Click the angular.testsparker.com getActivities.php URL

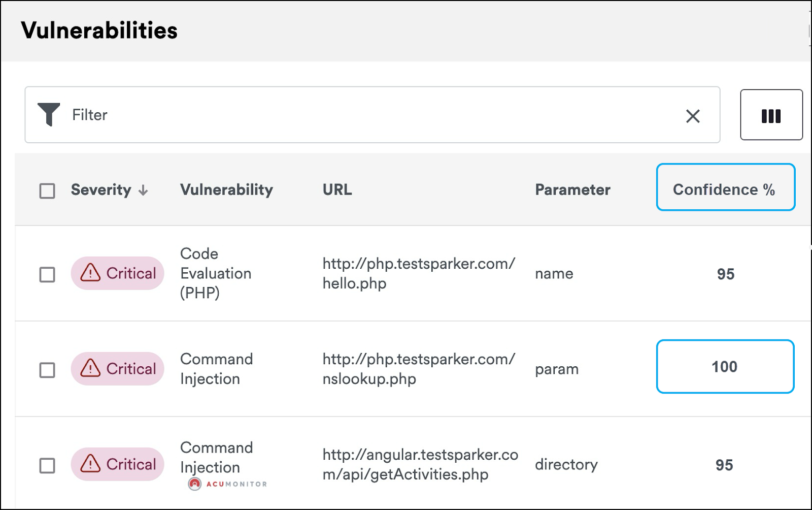pos(420,464)
